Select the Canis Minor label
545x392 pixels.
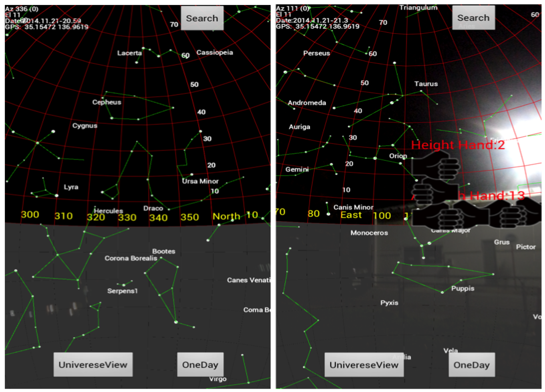click(353, 207)
